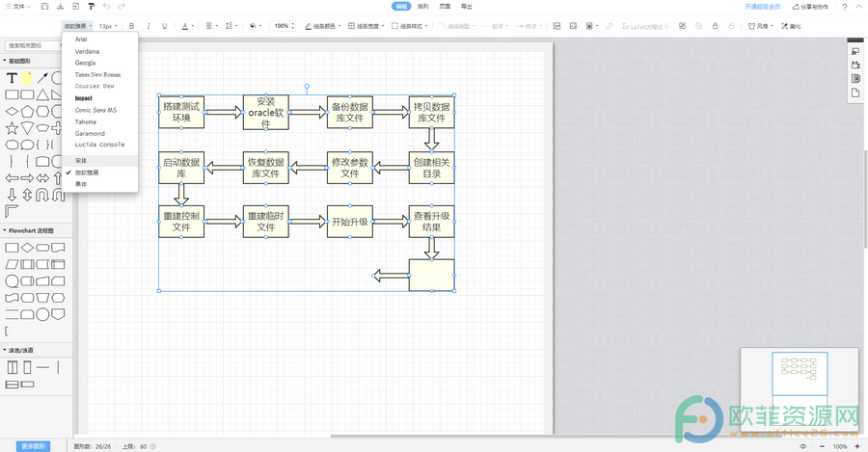Open the fill color bucket dropdown
Image resolution: width=868 pixels, height=452 pixels.
click(x=255, y=26)
